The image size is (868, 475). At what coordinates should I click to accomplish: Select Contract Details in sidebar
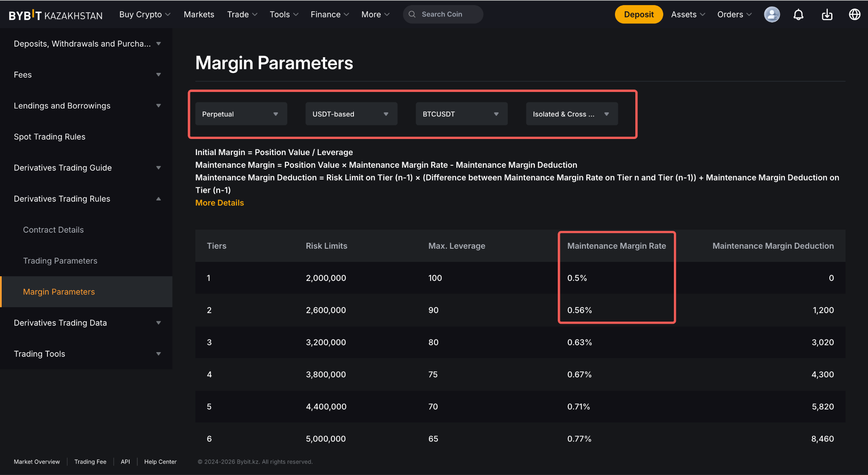(53, 230)
